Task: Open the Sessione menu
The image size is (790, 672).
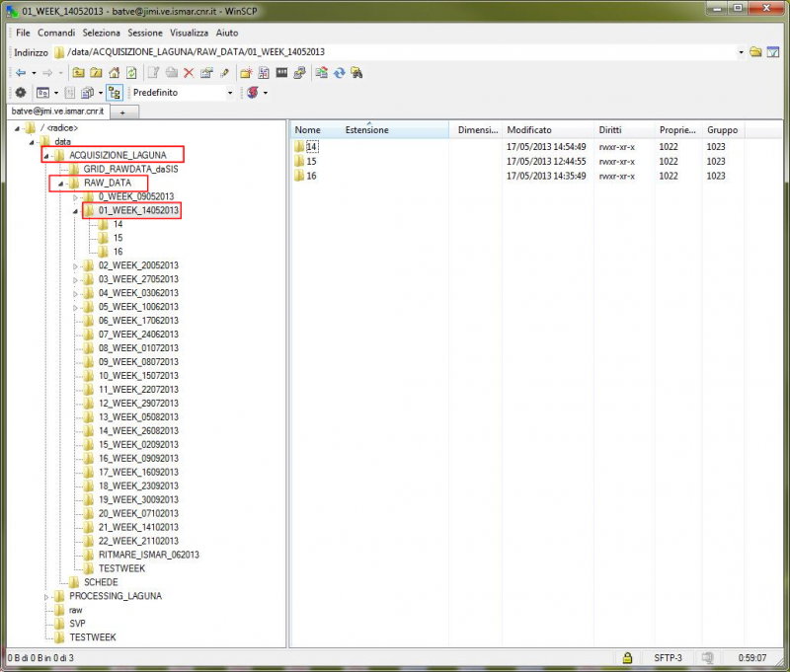Action: 145,33
